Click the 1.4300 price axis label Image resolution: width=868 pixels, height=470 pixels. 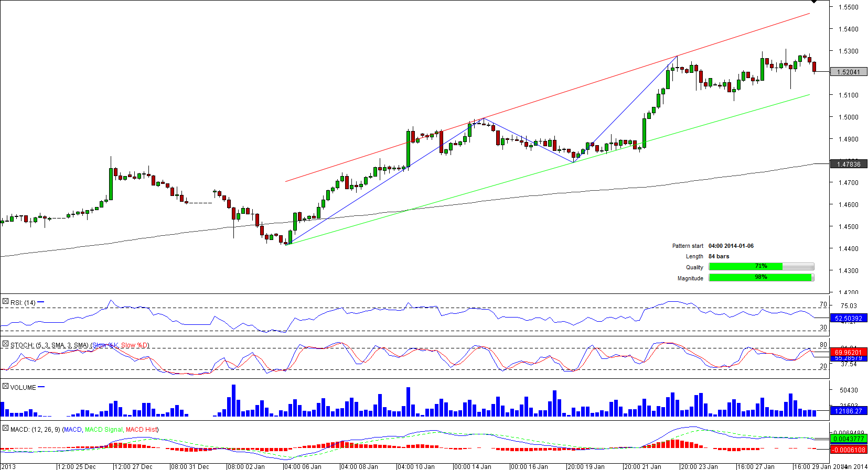pos(849,271)
